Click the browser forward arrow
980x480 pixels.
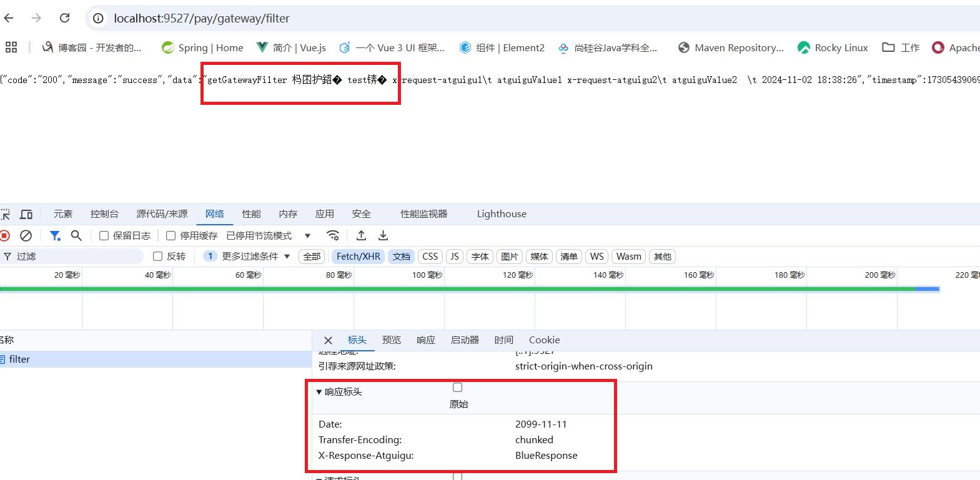point(36,18)
